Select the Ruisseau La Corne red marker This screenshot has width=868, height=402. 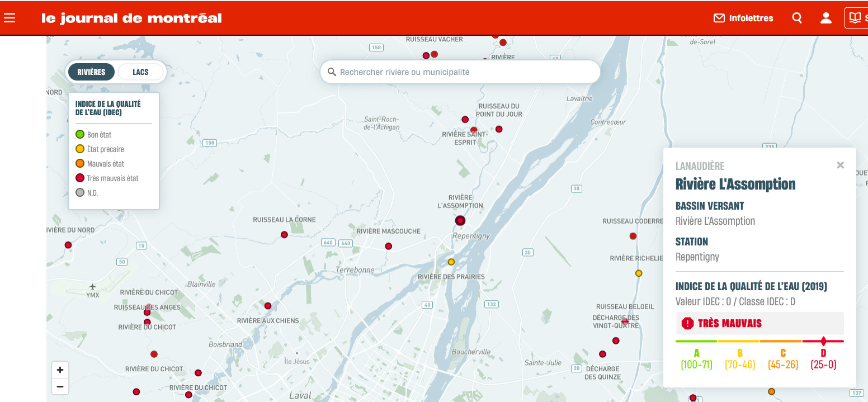point(284,235)
